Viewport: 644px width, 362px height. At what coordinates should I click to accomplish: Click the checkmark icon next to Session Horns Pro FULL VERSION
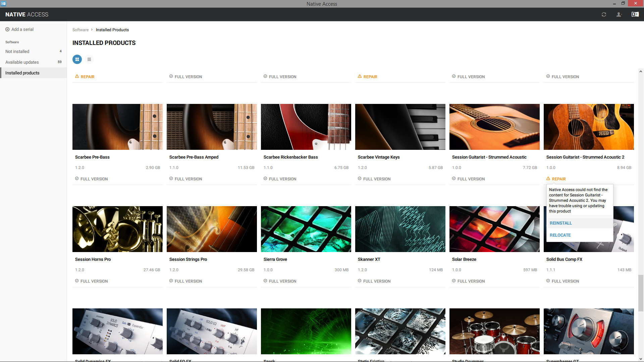coord(76,281)
